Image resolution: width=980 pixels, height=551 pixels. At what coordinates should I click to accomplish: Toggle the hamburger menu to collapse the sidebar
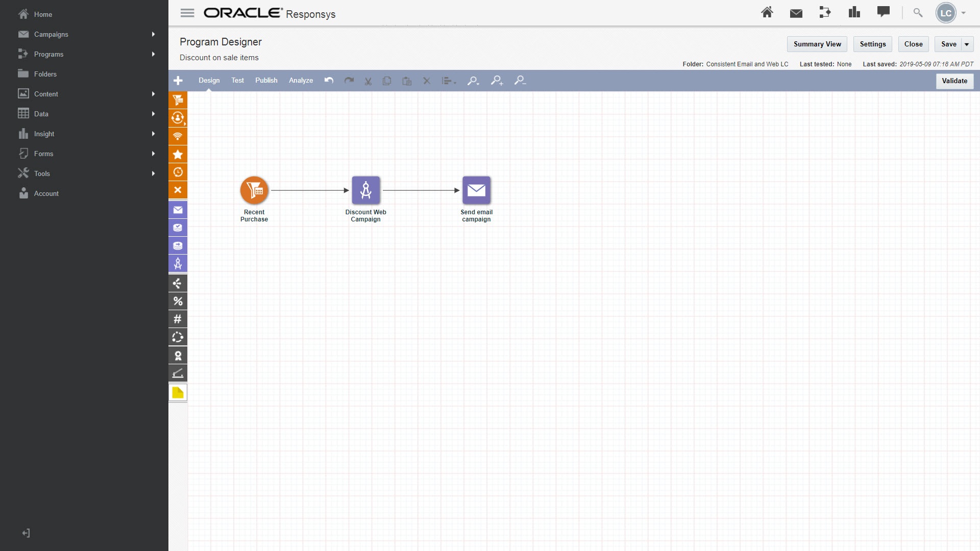[187, 13]
